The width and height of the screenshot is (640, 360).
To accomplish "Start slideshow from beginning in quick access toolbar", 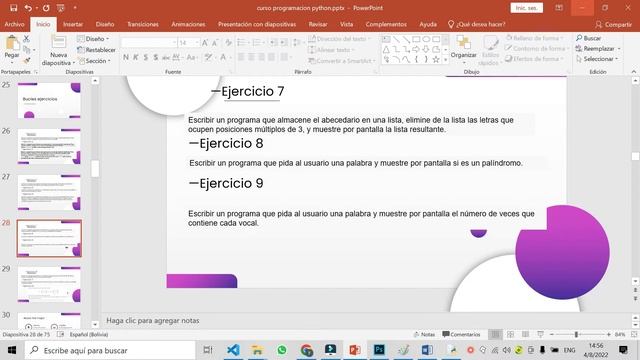I will (60, 8).
